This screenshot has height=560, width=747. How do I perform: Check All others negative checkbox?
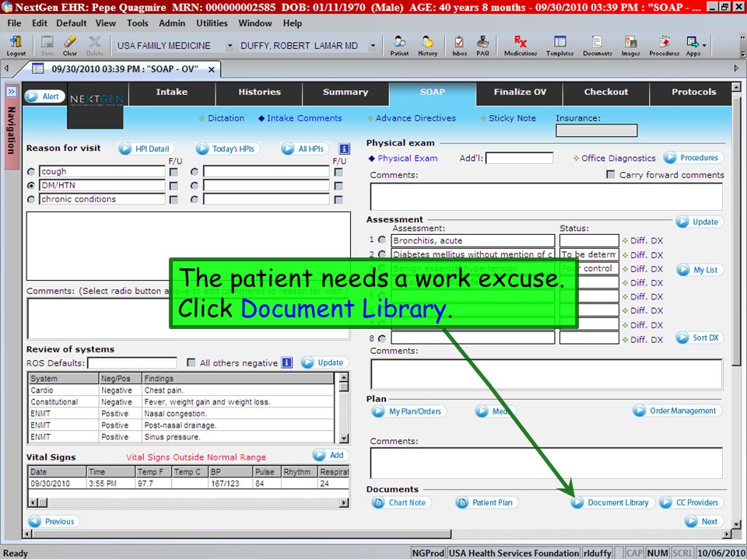click(191, 362)
